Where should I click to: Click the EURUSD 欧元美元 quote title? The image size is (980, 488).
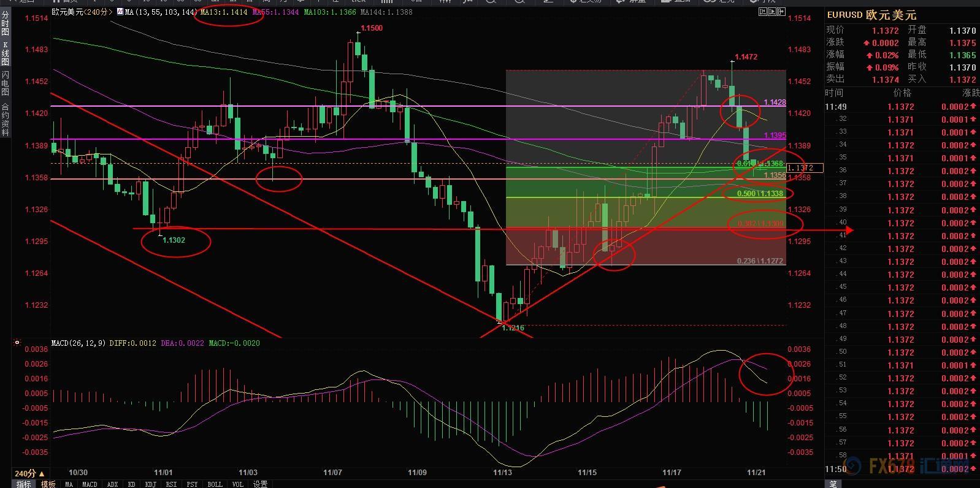tap(871, 15)
